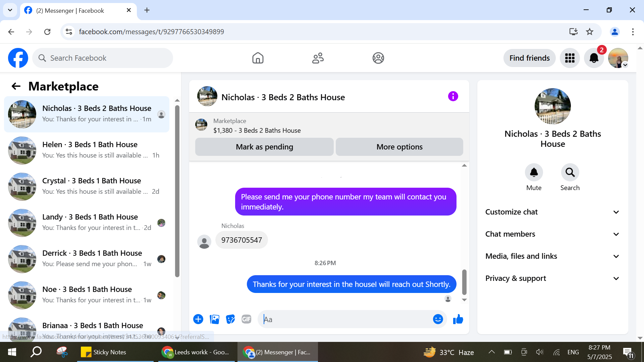Click the thumbs-up like icon
Screen dimensions: 644x362
(458, 319)
